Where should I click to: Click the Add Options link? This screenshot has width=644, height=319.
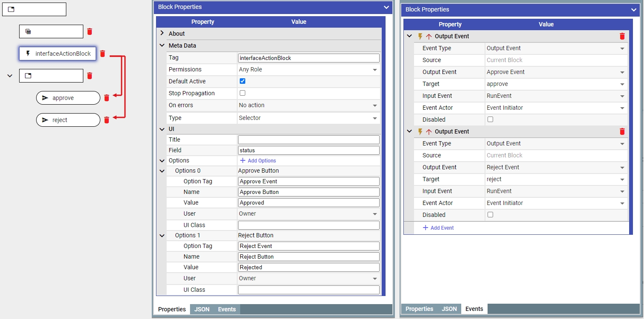click(x=258, y=161)
